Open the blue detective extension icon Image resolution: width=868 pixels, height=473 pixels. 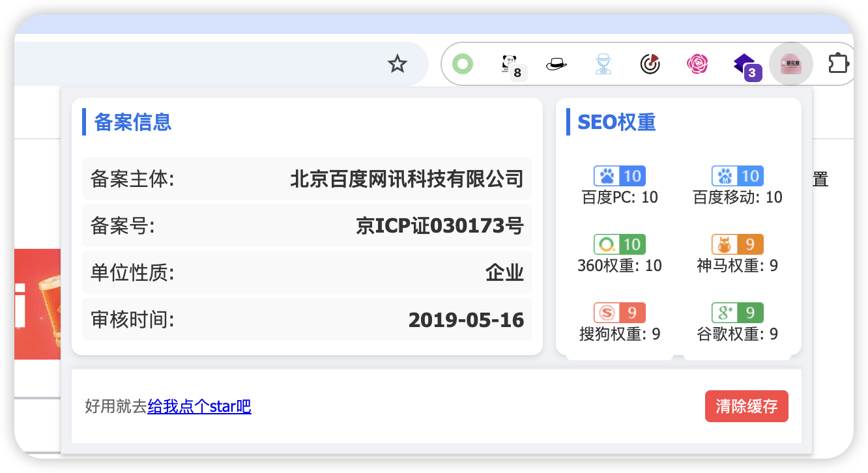[x=603, y=63]
